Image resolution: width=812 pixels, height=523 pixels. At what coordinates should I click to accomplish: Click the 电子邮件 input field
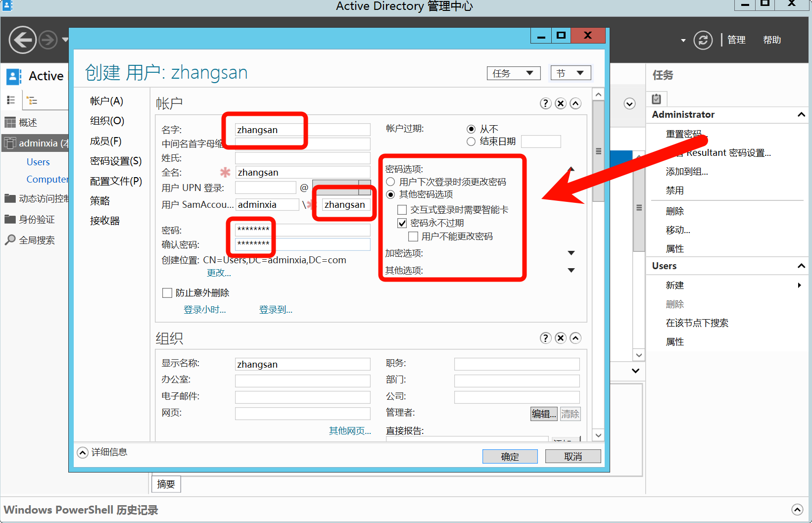pos(302,397)
